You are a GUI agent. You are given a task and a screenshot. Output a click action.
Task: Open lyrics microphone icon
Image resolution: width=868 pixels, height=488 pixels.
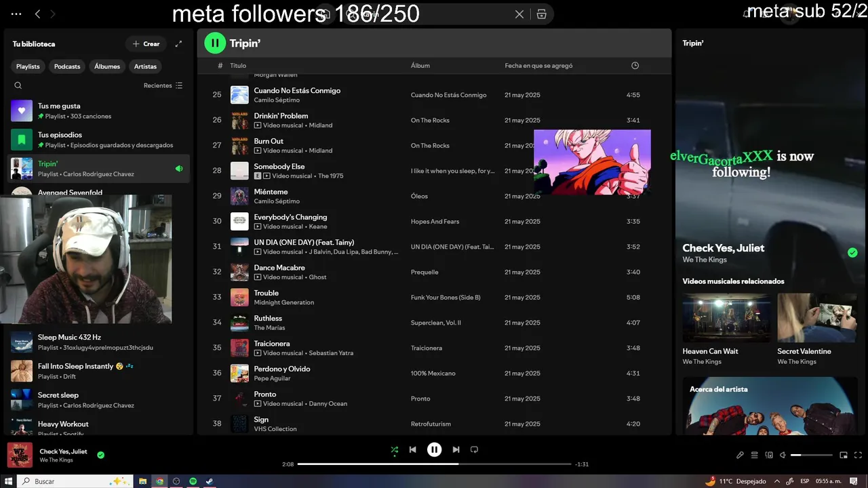tap(740, 455)
